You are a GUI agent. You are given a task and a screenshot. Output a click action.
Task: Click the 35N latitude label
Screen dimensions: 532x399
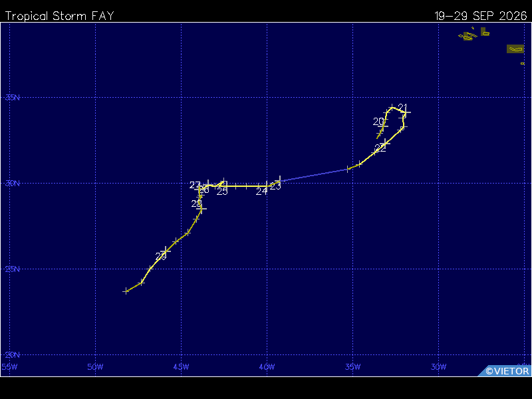[13, 98]
